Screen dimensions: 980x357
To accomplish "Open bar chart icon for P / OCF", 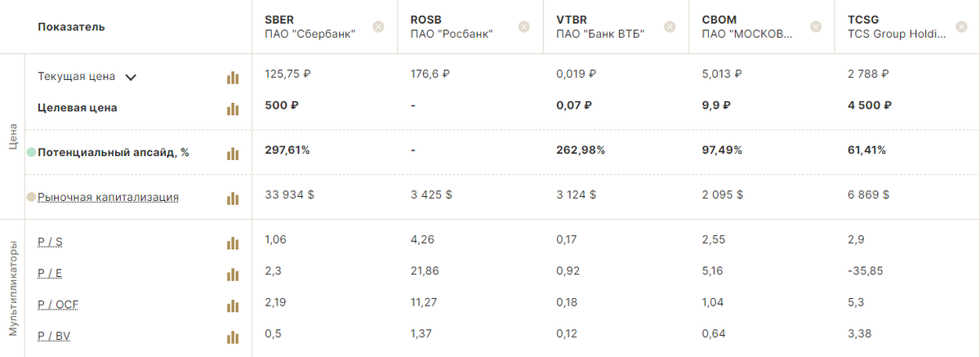I will point(233,306).
